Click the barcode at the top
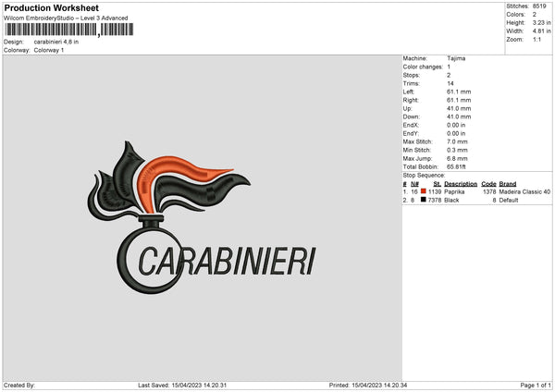Image resolution: width=555 pixels, height=392 pixels. (69, 30)
